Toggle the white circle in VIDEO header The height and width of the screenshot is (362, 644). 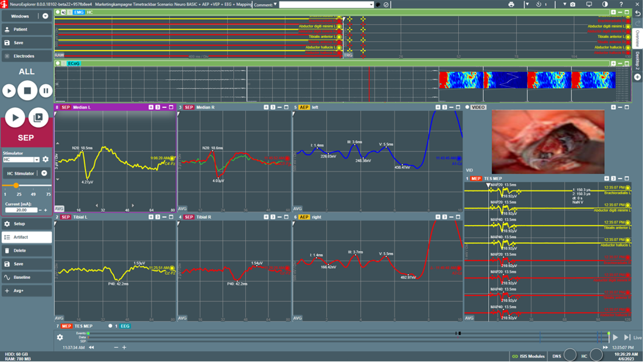[x=467, y=107]
